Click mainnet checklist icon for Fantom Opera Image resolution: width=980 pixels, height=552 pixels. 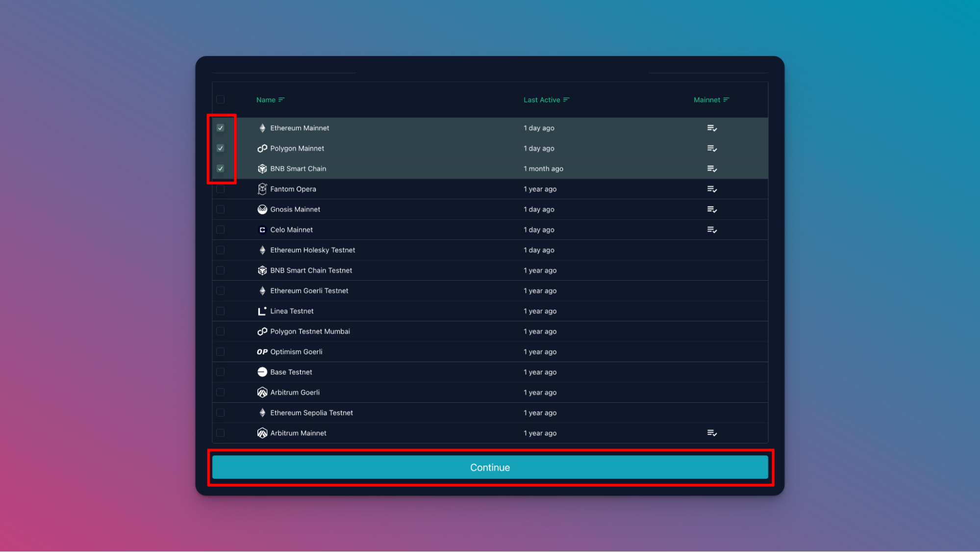tap(712, 189)
